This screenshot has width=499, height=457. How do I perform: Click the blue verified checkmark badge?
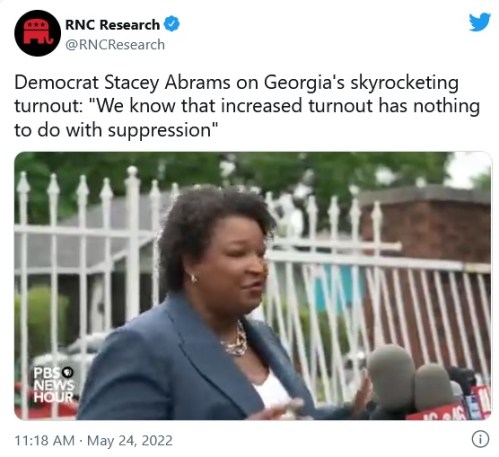172,24
